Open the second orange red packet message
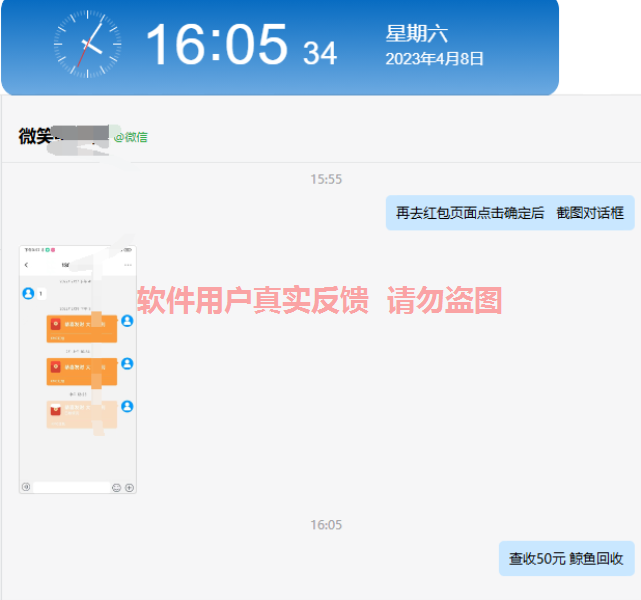 [x=81, y=371]
